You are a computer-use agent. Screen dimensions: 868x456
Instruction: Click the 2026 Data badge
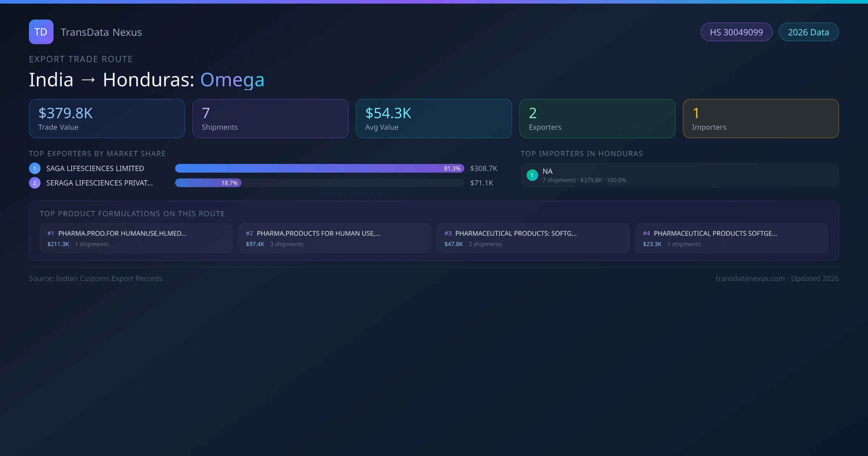pyautogui.click(x=808, y=32)
